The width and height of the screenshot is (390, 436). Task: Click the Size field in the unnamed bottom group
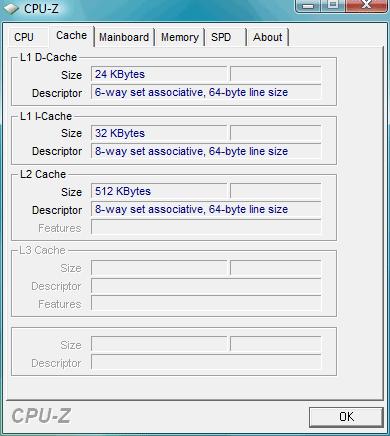[x=159, y=344]
